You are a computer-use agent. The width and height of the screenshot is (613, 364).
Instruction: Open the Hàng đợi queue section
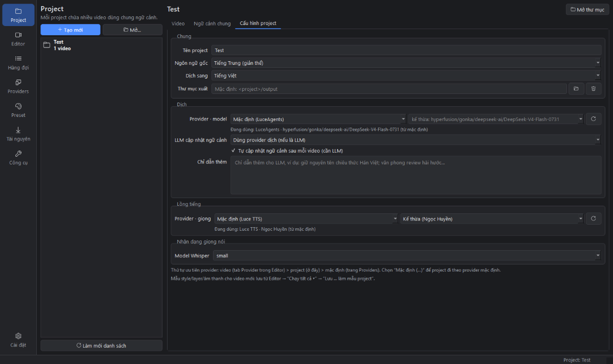pyautogui.click(x=18, y=62)
